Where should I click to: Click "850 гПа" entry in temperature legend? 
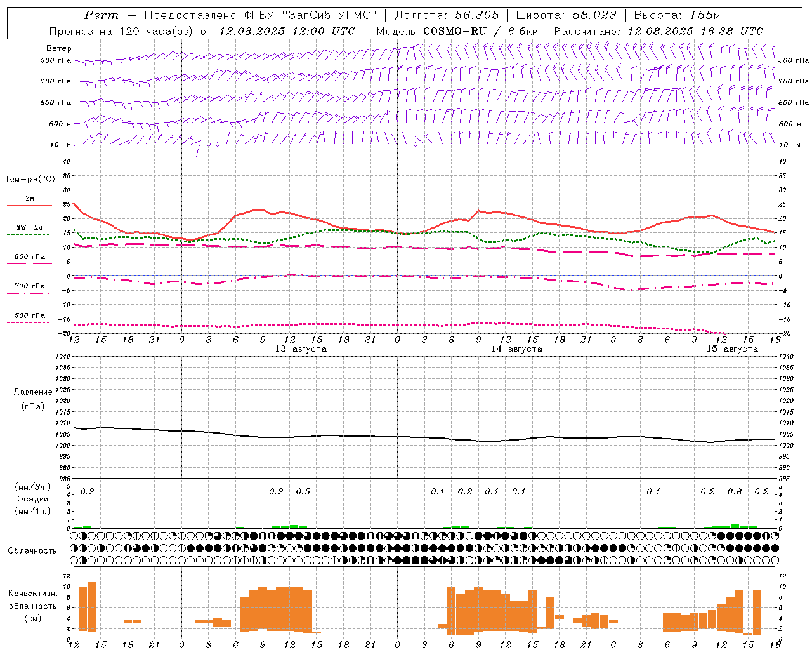[x=29, y=257]
